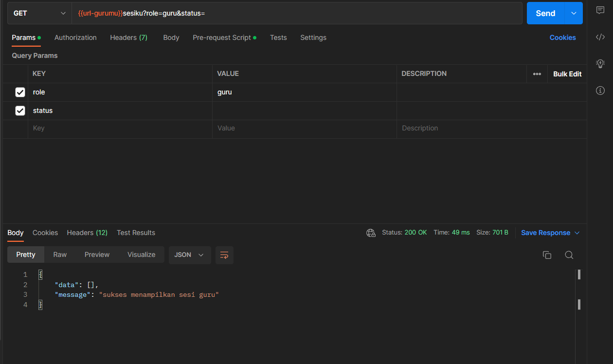613x364 pixels.
Task: Click the new Value placeholder cell
Action: tap(305, 128)
